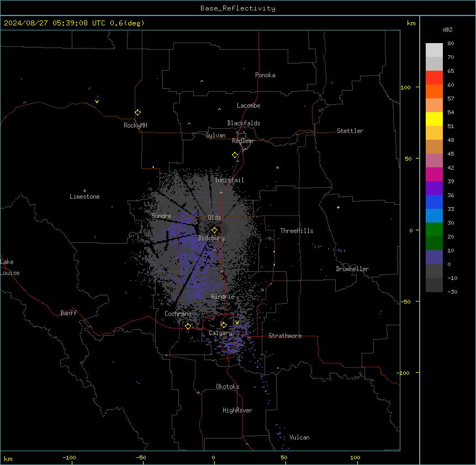The width and height of the screenshot is (476, 465).
Task: Click the yellow V marker northwest of RockyMH
Action: (97, 102)
